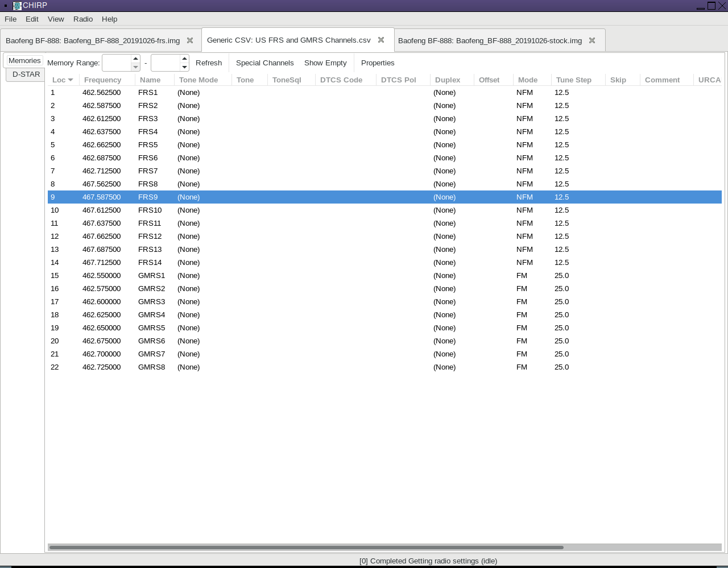Toggle Special Channels button
The image size is (728, 568).
point(264,63)
